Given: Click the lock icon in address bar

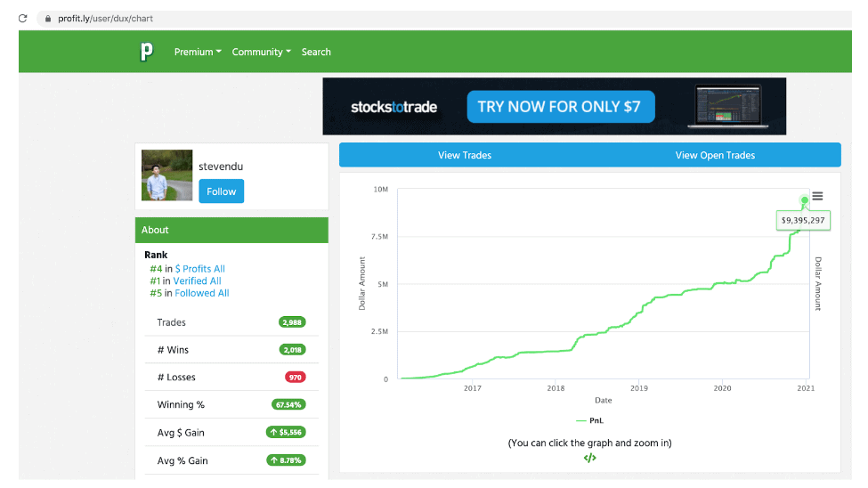Looking at the screenshot, I should click(48, 19).
